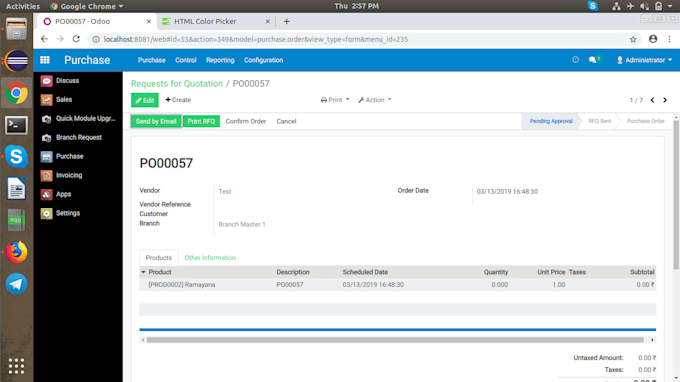Open Administrator user menu
680x382 pixels.
[644, 60]
